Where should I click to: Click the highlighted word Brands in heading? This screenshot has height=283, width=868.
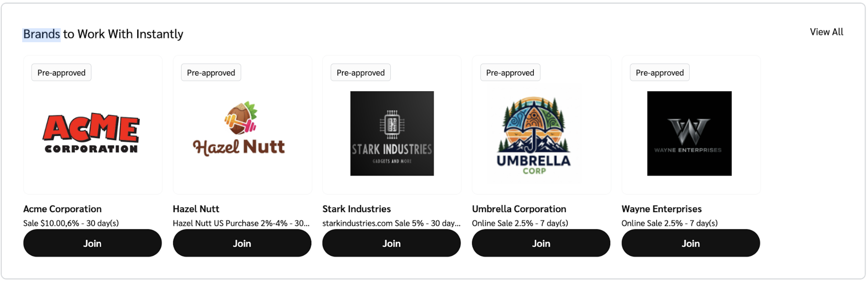41,34
